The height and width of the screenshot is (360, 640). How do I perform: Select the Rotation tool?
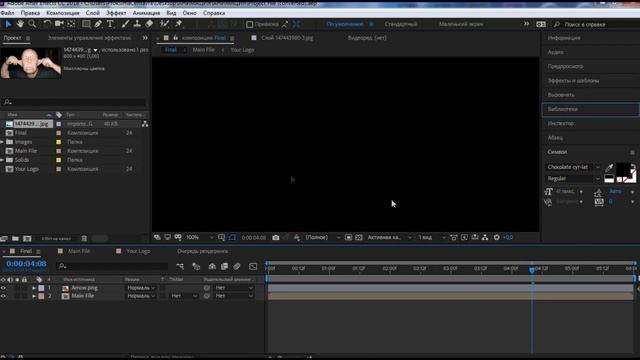pyautogui.click(x=47, y=24)
